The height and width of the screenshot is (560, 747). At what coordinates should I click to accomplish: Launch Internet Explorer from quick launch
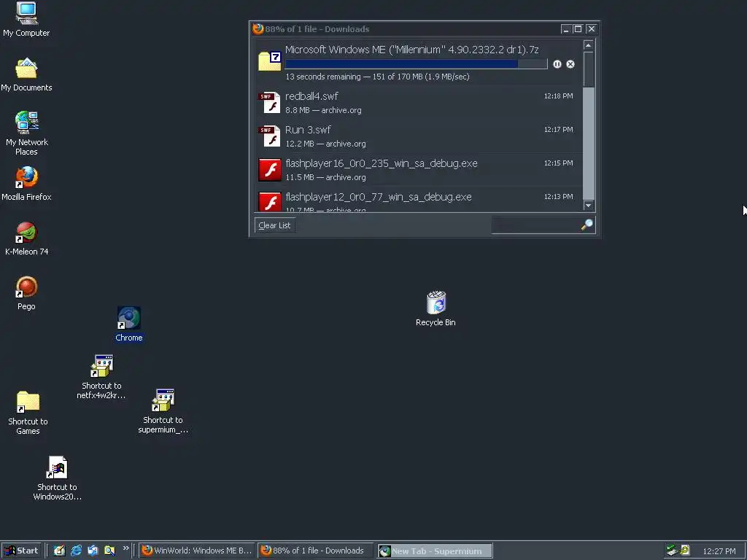[76, 551]
